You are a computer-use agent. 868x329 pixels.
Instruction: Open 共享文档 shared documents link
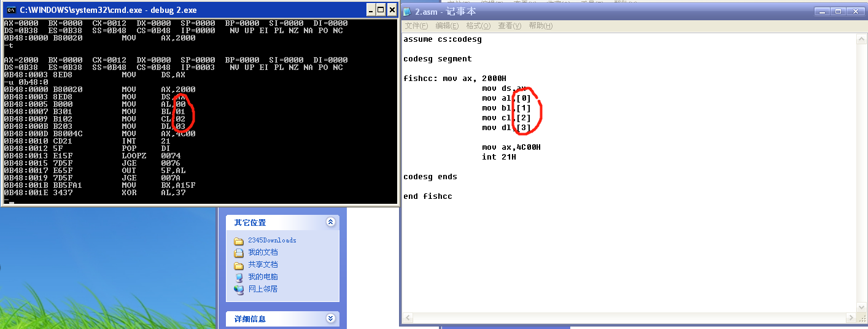pyautogui.click(x=263, y=265)
